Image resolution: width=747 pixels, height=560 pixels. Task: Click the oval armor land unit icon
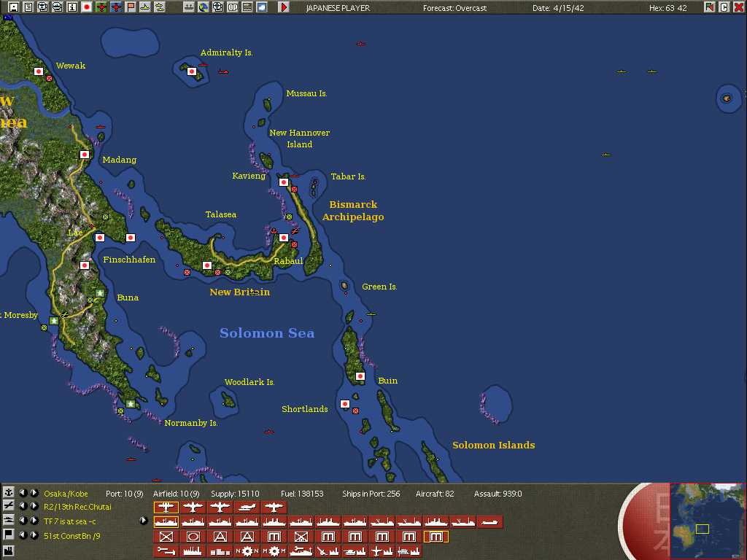point(193,537)
